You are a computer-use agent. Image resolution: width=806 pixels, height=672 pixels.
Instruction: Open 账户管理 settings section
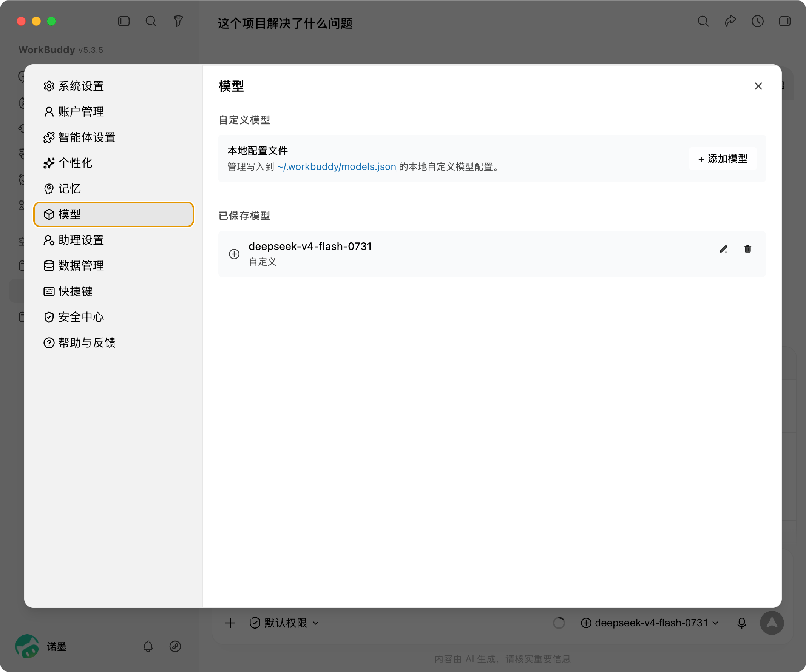click(x=114, y=112)
